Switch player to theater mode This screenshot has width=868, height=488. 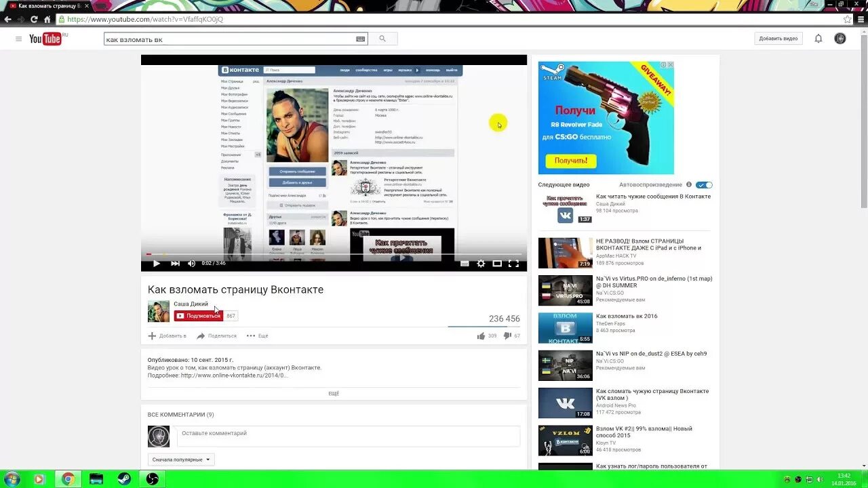coord(497,263)
